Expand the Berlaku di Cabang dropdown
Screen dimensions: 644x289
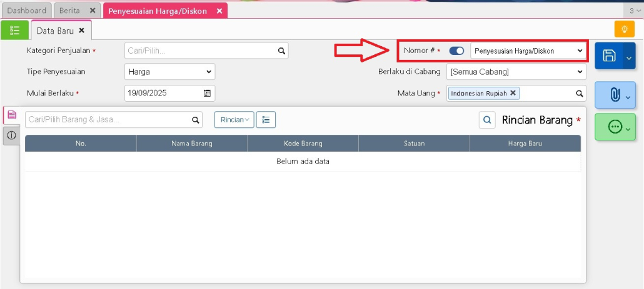pyautogui.click(x=516, y=72)
